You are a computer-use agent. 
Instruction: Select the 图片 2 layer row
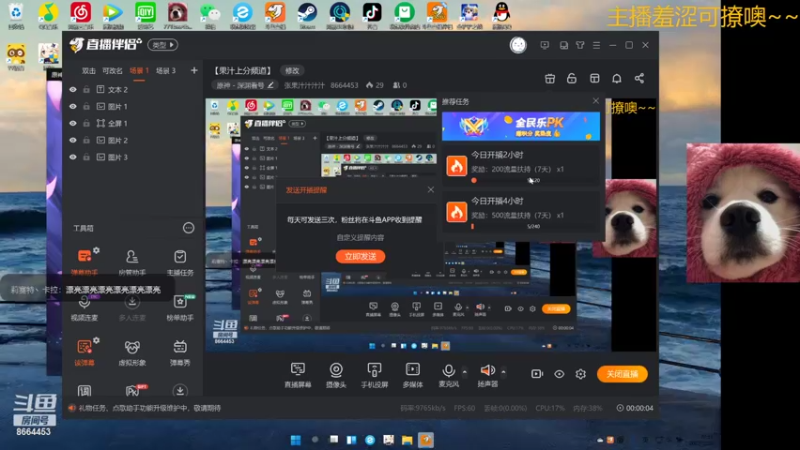point(133,140)
